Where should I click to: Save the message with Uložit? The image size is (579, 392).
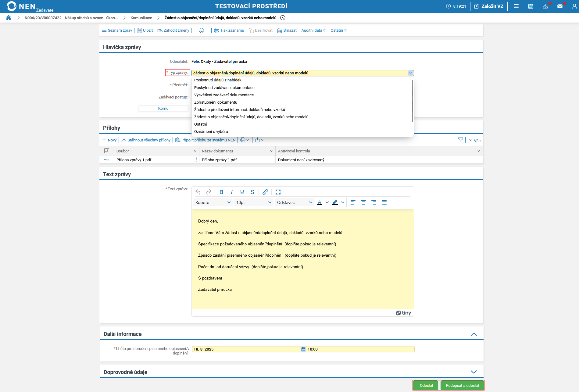(x=145, y=30)
